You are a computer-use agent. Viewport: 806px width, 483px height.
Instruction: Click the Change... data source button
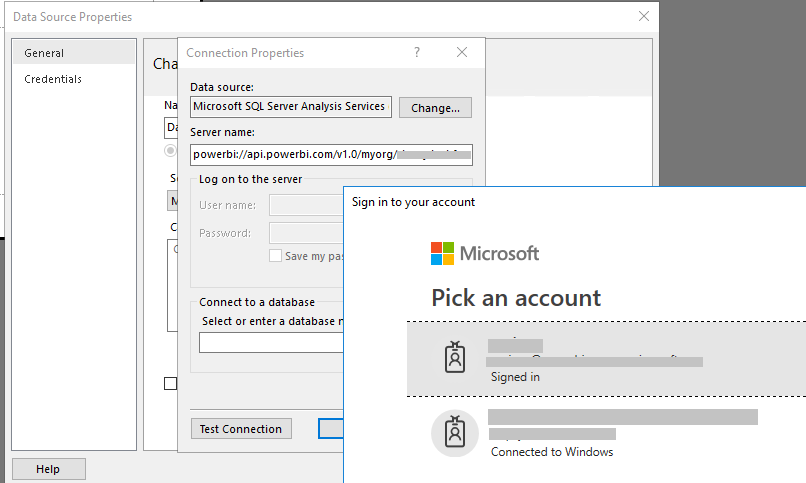coord(435,108)
